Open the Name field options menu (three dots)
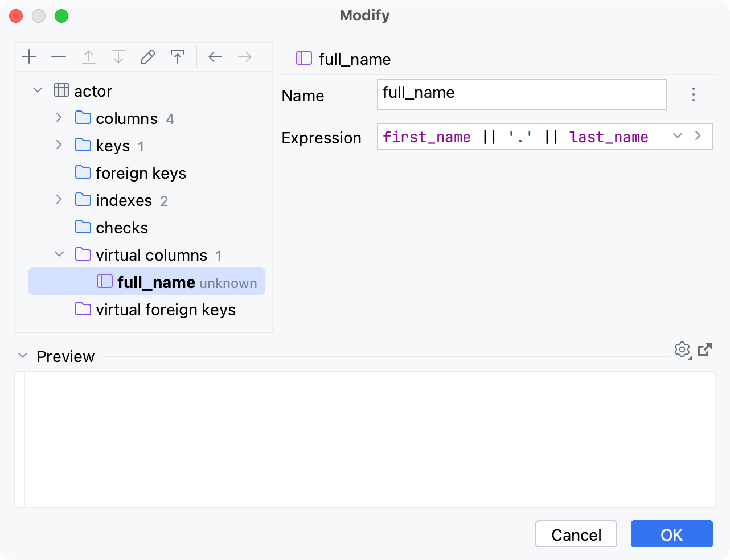This screenshot has height=560, width=730. (694, 95)
